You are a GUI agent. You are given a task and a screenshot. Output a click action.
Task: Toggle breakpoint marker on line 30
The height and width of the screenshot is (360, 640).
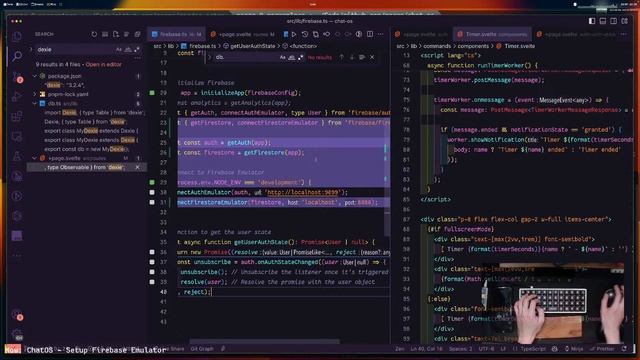point(152,192)
